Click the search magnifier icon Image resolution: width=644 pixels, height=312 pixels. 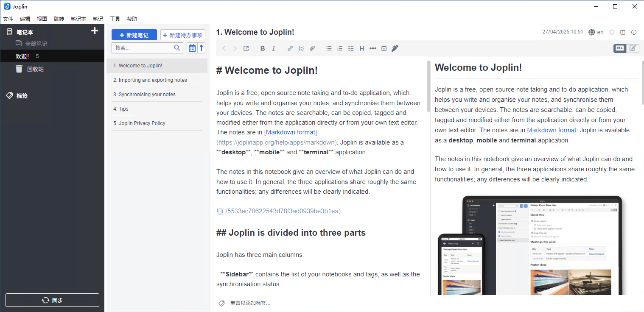point(177,48)
